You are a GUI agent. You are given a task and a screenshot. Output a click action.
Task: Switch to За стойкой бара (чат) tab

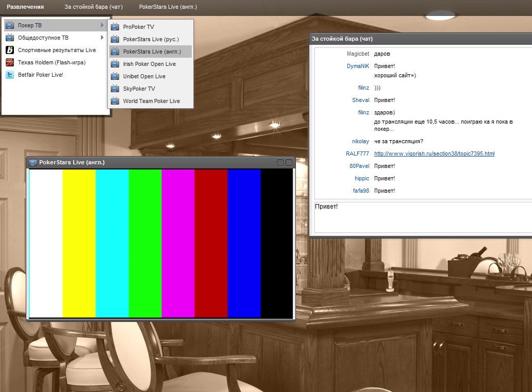coord(93,7)
